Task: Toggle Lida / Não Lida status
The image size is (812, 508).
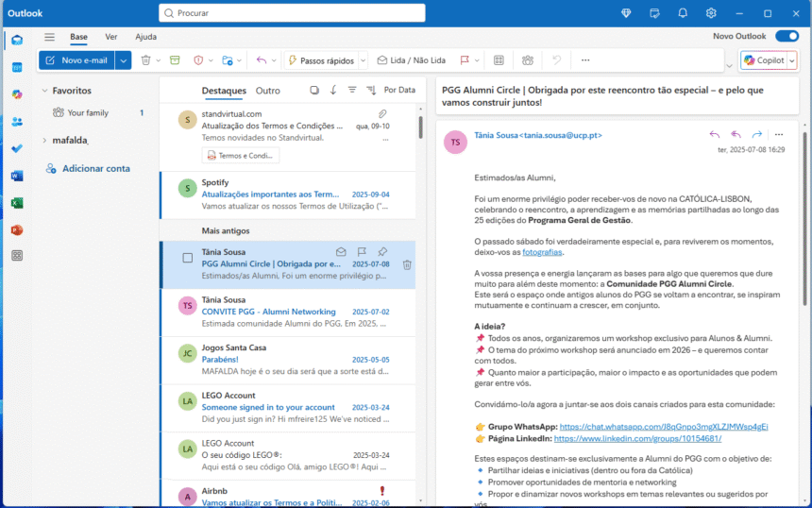Action: (411, 60)
